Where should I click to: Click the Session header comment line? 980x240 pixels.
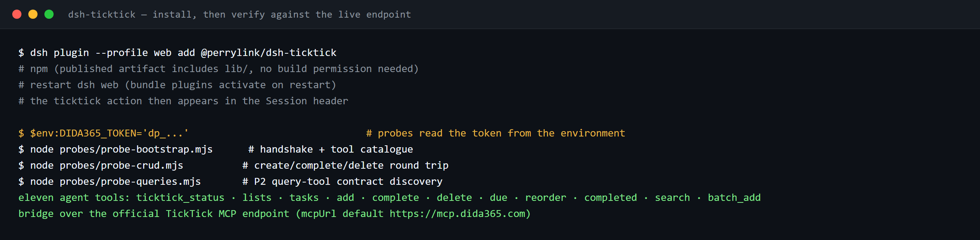coord(183,101)
